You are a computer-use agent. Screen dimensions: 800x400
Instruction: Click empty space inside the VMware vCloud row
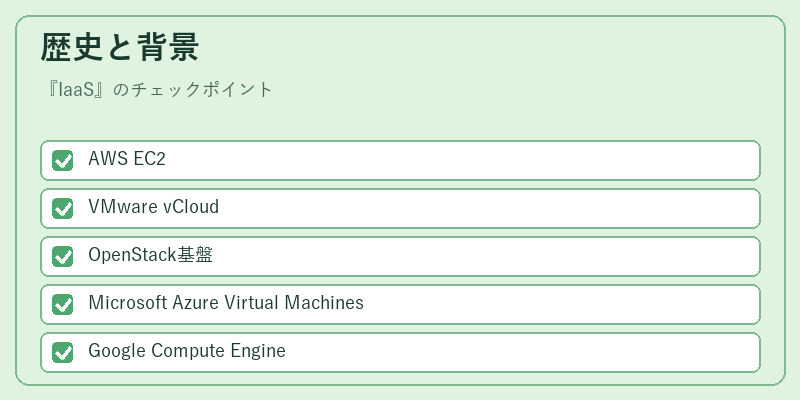(x=485, y=209)
